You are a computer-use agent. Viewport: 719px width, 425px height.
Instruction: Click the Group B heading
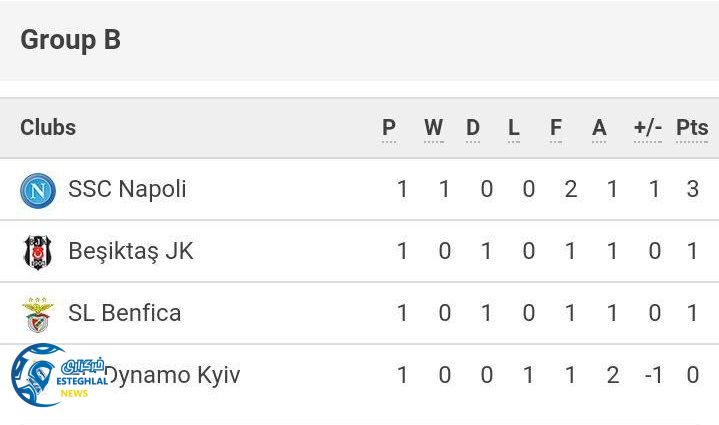coord(70,39)
